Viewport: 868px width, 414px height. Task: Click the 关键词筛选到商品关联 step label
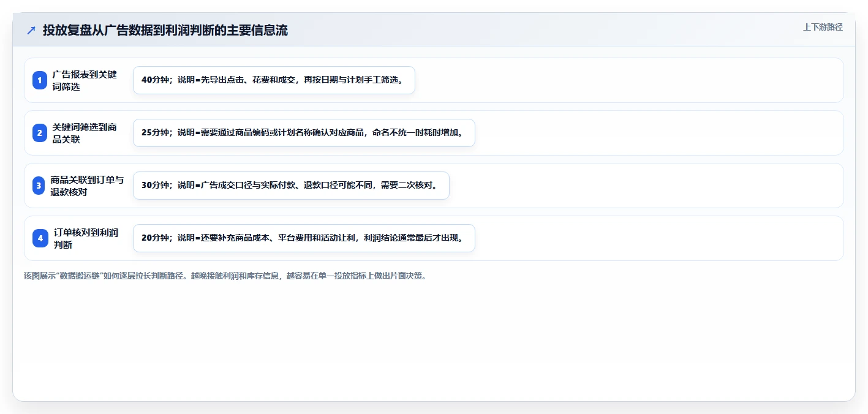[x=85, y=133]
